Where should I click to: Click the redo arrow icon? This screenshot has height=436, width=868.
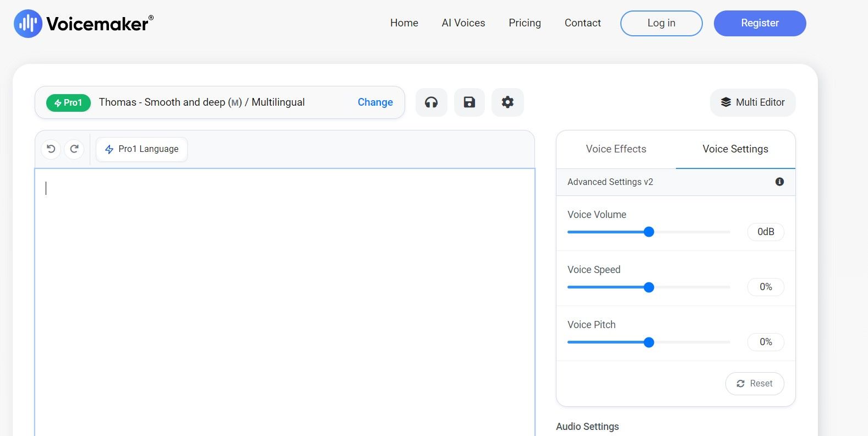(74, 149)
